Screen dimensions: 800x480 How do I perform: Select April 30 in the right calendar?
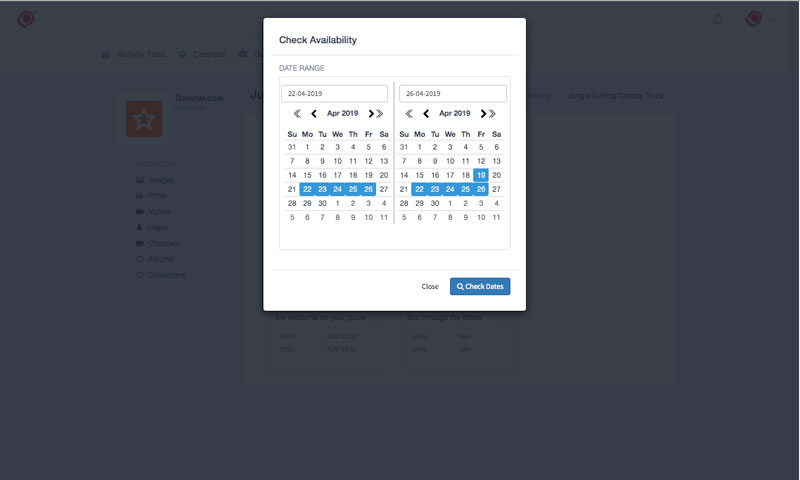click(435, 203)
